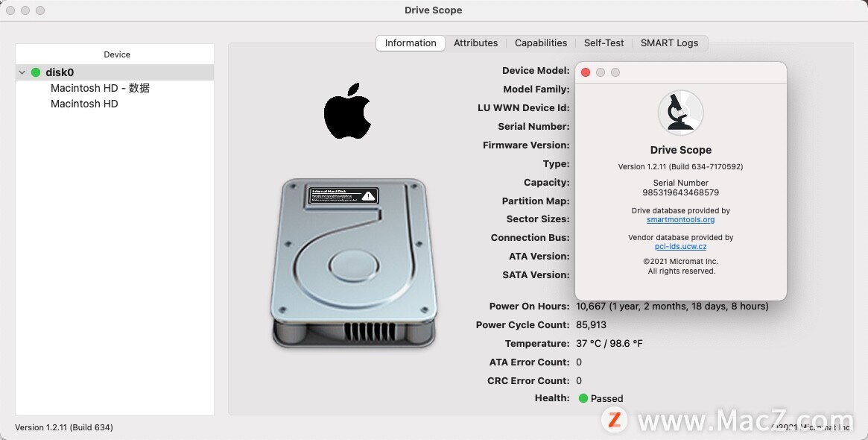Close the About Drive Scope dialog
Viewport: 868px width, 440px height.
[x=586, y=72]
